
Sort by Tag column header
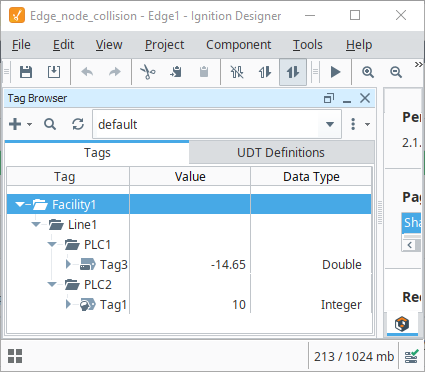click(x=68, y=176)
